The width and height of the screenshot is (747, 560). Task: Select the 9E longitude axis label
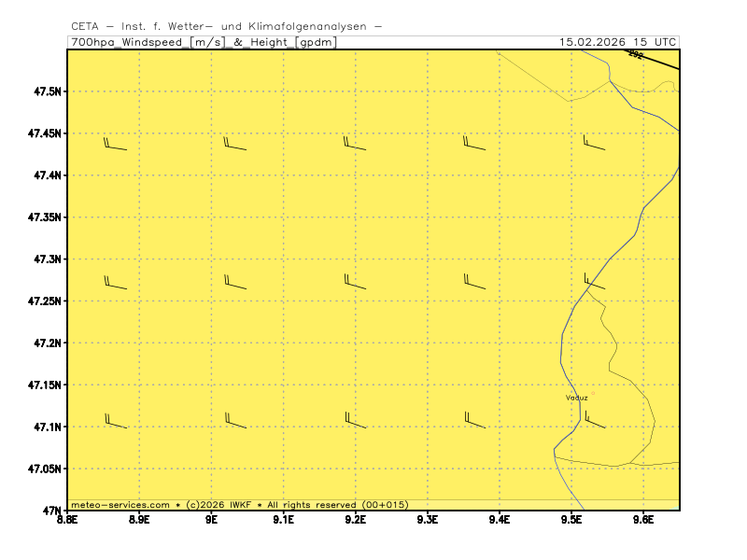pos(212,519)
